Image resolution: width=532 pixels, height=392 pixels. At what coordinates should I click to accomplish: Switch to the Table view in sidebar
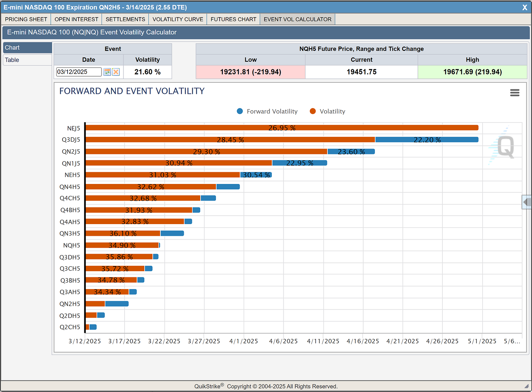tap(27, 60)
